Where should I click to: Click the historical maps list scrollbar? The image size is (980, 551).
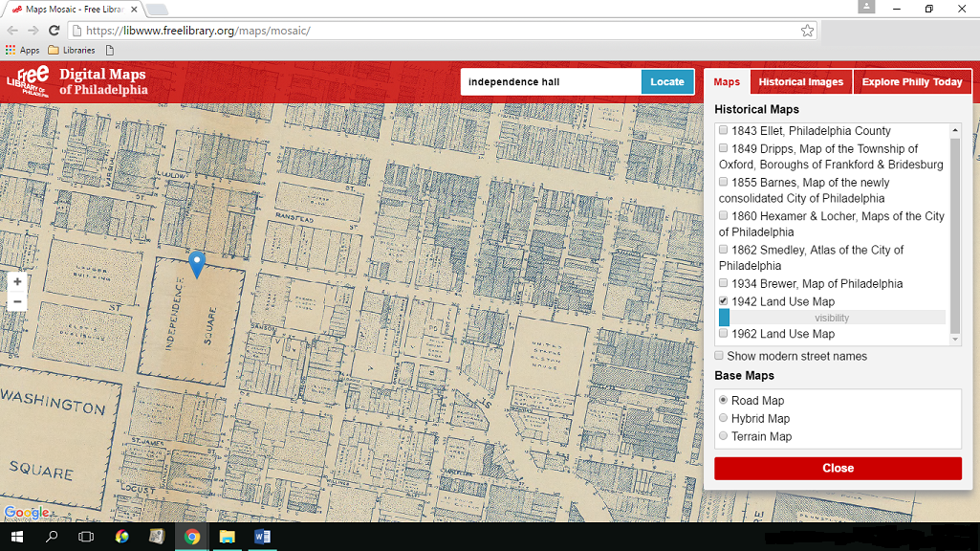[x=955, y=235]
